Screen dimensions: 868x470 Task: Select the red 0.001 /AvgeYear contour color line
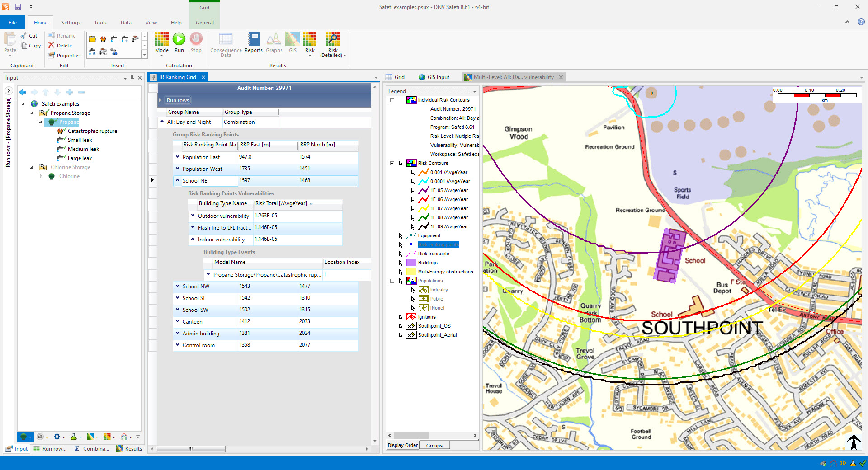[423, 172]
